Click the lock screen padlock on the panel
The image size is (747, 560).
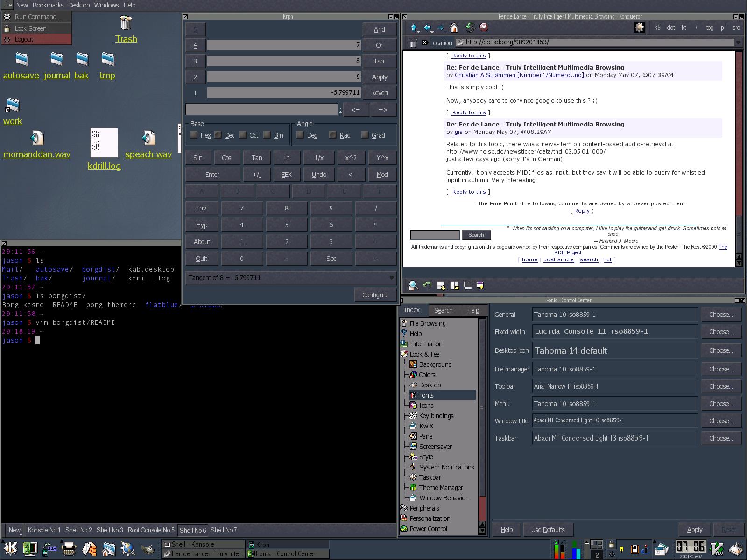(611, 544)
